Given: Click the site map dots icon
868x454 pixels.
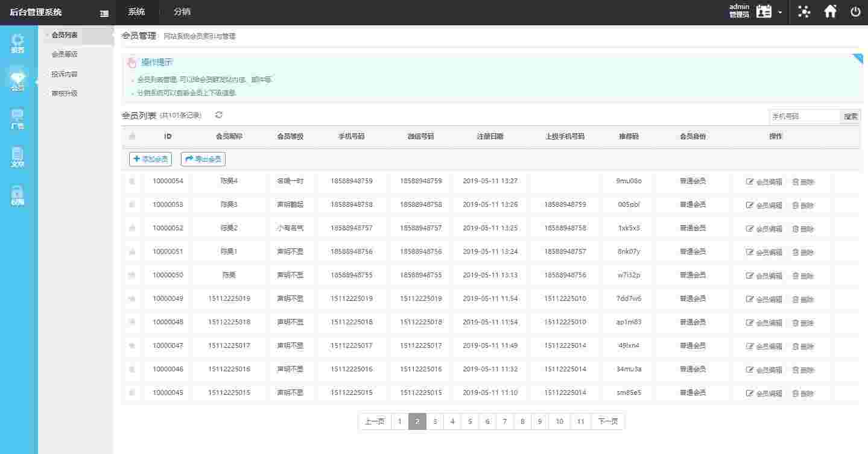Looking at the screenshot, I should coord(804,12).
